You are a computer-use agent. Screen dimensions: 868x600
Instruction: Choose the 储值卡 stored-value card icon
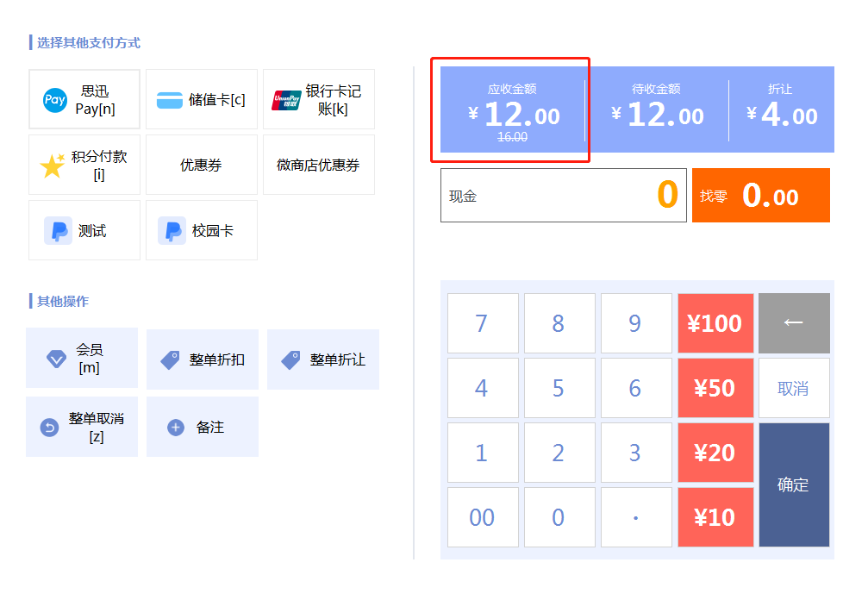coord(170,100)
